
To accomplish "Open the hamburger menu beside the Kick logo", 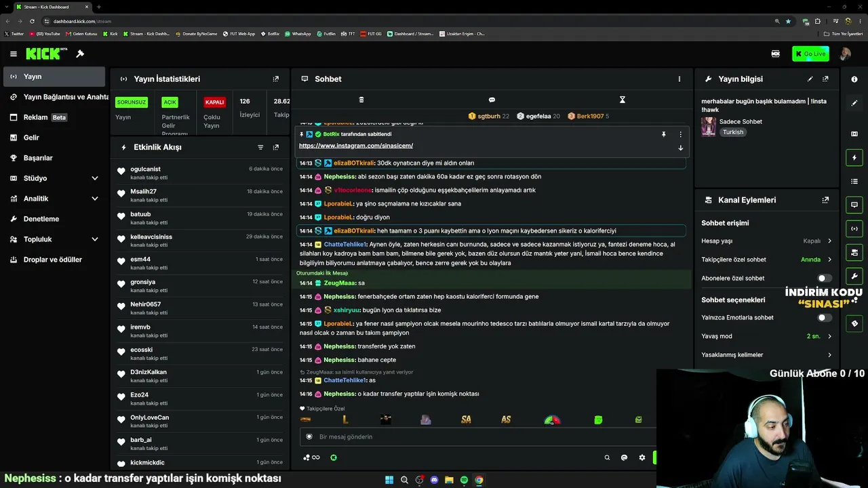I will pos(14,54).
